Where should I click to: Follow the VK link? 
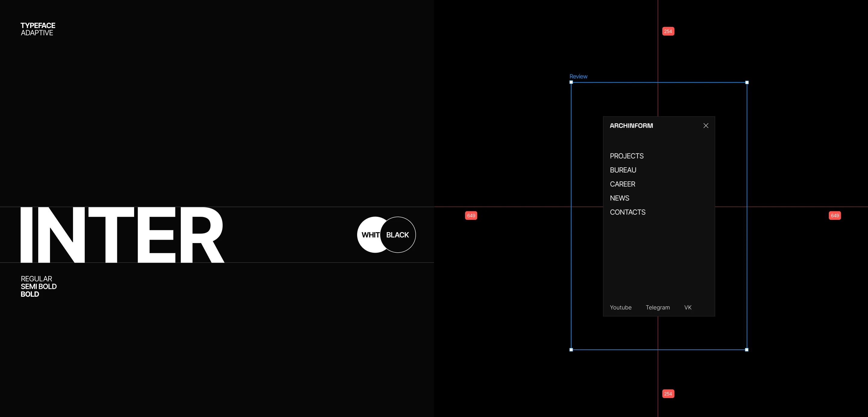click(x=688, y=308)
